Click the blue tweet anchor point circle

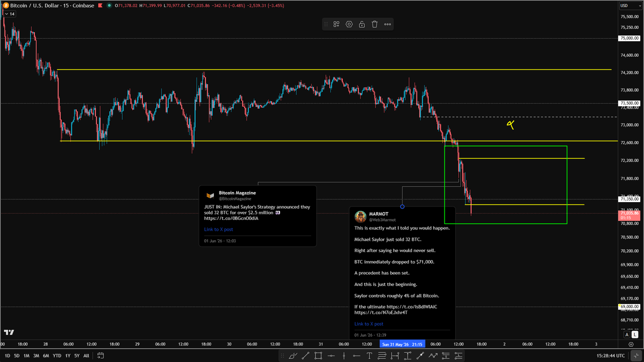402,206
